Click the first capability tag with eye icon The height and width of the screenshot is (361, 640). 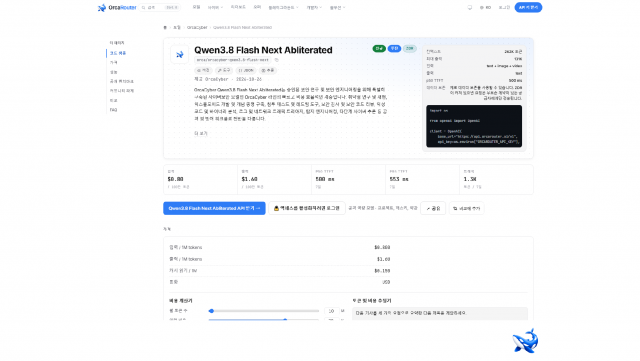click(x=203, y=70)
